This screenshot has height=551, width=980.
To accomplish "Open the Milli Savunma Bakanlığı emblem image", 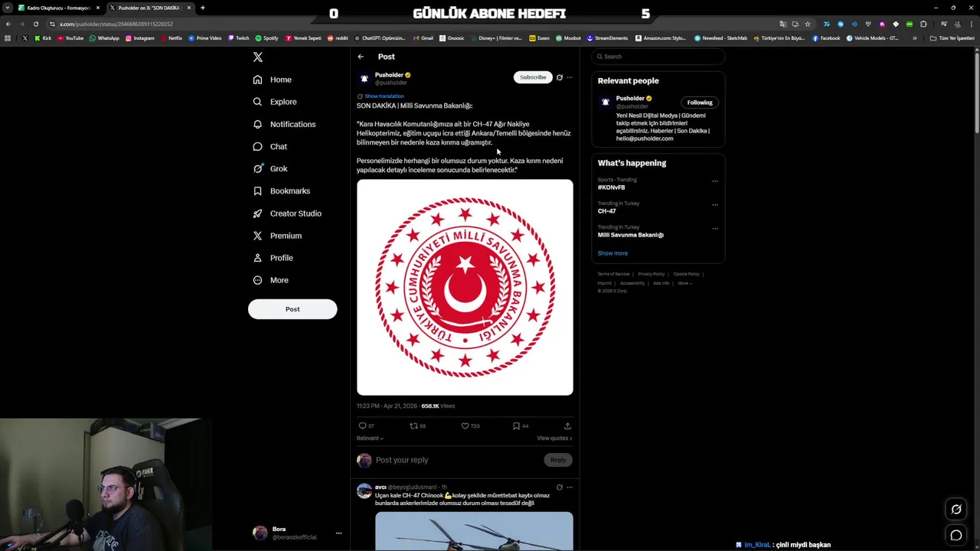I will click(465, 288).
